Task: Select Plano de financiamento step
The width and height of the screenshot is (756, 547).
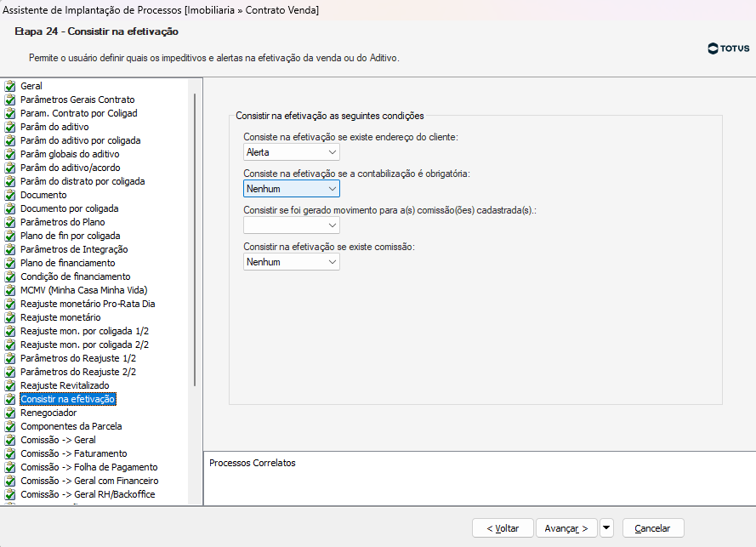Action: 68,263
